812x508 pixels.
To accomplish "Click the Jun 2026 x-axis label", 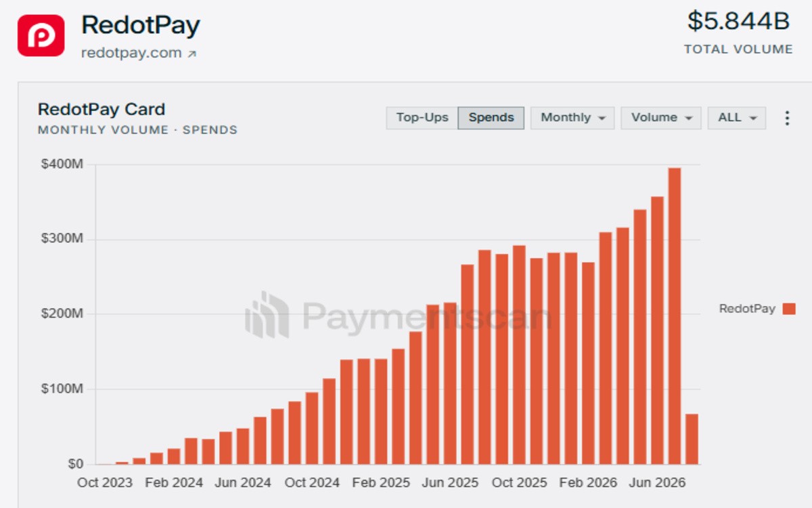I will [657, 483].
